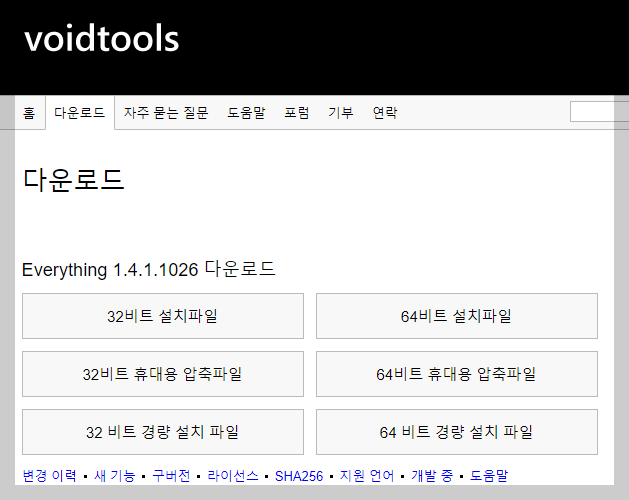
Task: Download 32 비트 경량 설치 파일
Action: (x=163, y=432)
